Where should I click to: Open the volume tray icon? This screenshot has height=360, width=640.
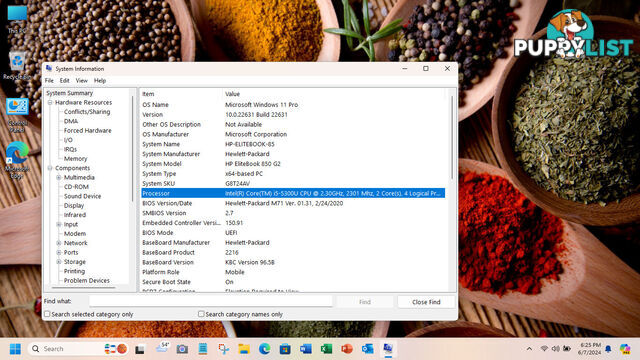(556, 349)
